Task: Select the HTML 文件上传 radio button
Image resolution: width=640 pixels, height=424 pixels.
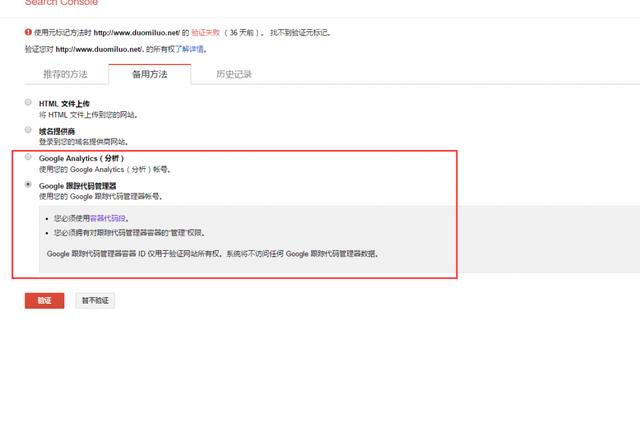Action: point(28,102)
